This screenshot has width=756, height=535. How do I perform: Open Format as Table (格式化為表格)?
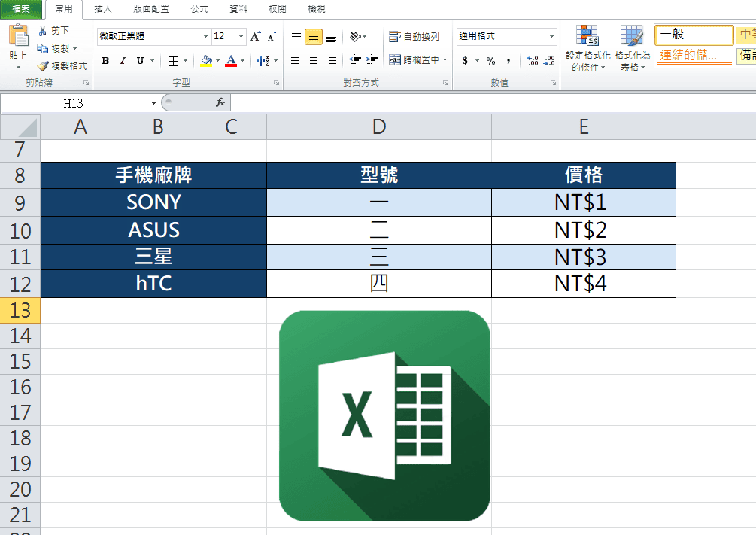632,48
